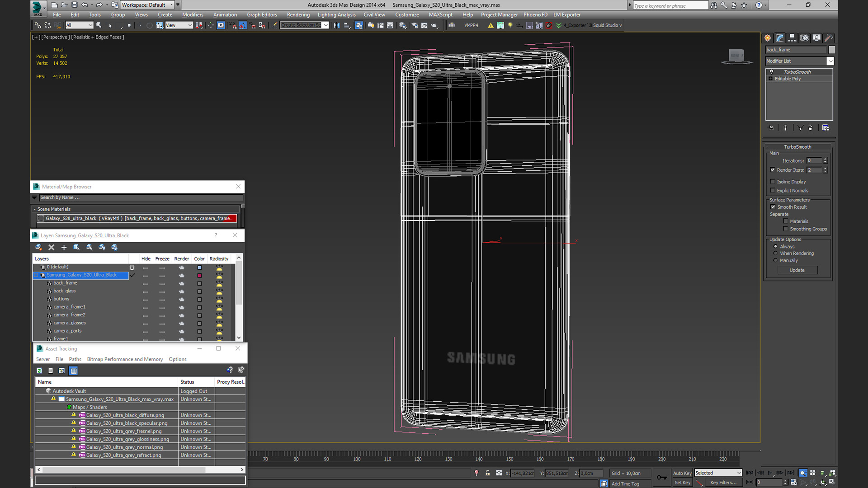The width and height of the screenshot is (868, 488).
Task: Uncheck the Smooth Result checkbox
Action: click(x=773, y=207)
